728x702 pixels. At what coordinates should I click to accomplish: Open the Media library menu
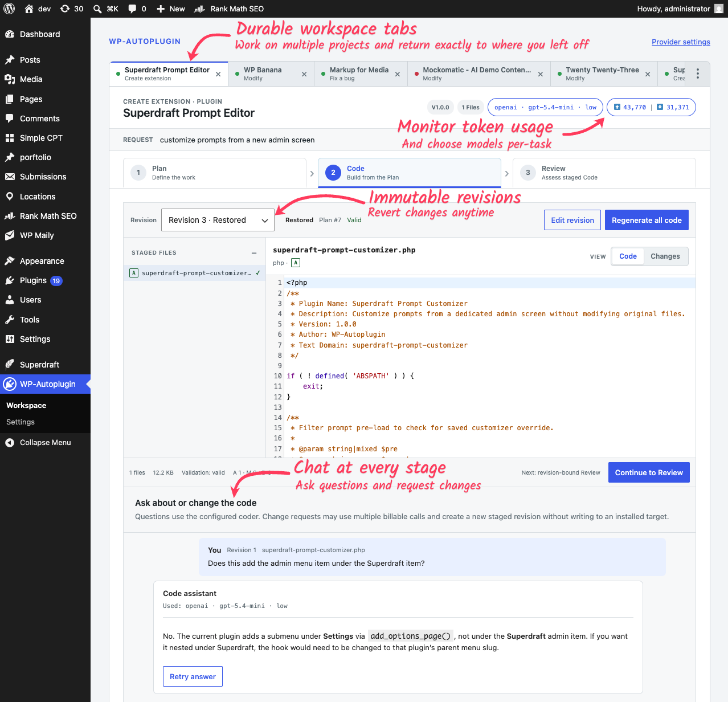(x=45, y=79)
